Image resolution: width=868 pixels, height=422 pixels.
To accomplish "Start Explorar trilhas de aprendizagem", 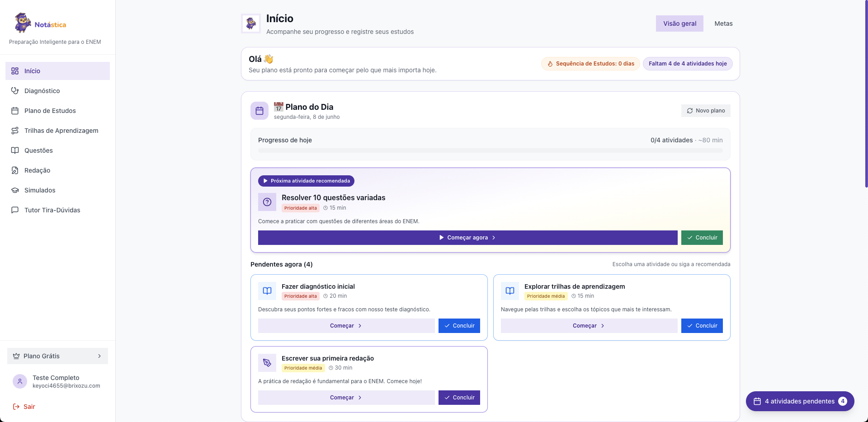I will [x=589, y=326].
